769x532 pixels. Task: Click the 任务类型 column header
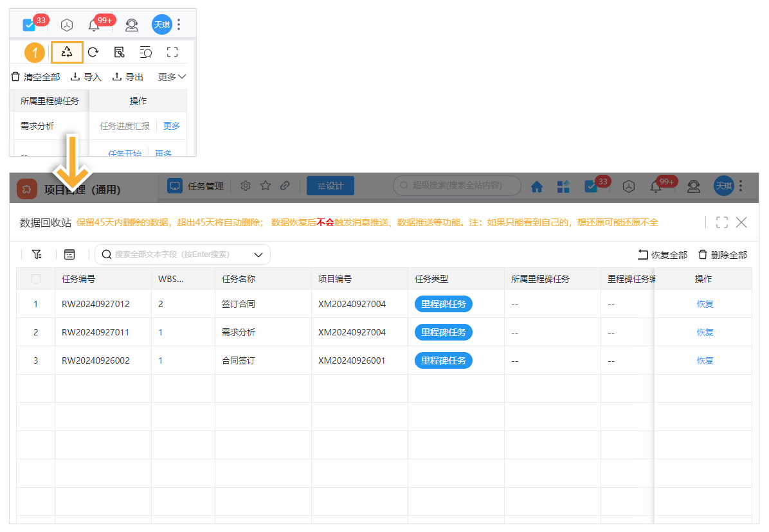431,279
